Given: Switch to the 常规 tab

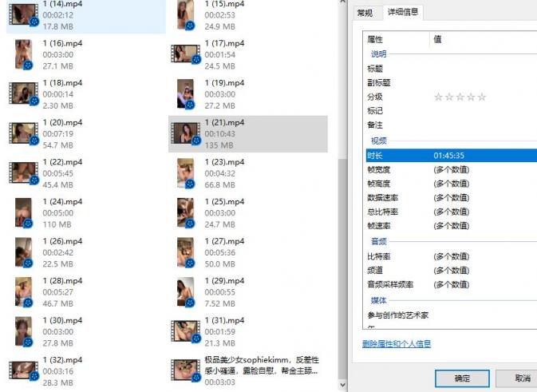Looking at the screenshot, I should pyautogui.click(x=365, y=13).
